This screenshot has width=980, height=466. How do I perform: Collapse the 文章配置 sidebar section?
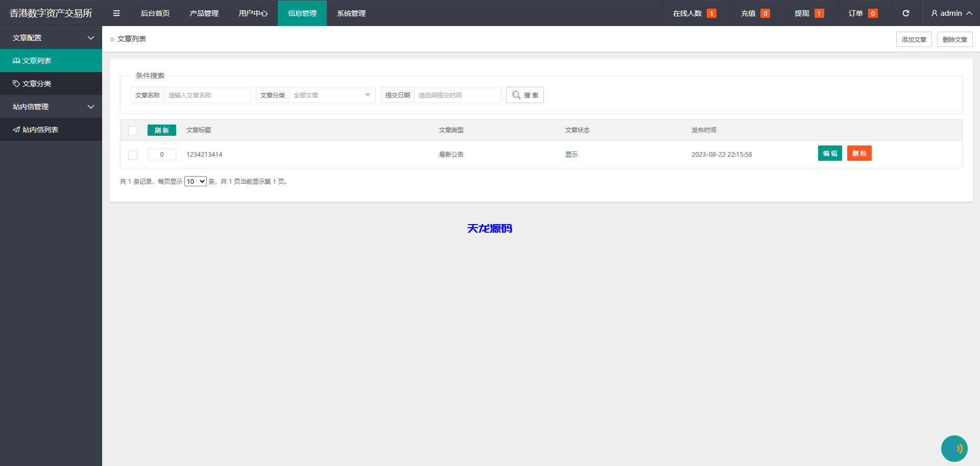(90, 38)
